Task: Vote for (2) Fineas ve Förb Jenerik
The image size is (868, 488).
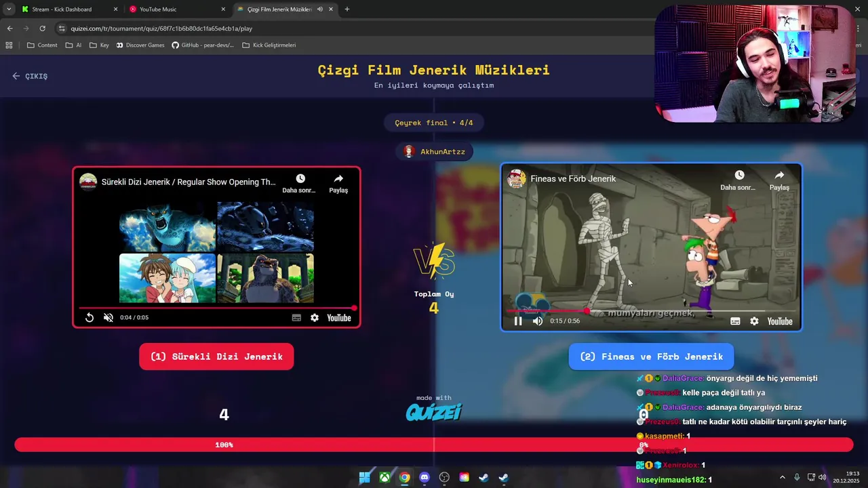Action: [651, 357]
